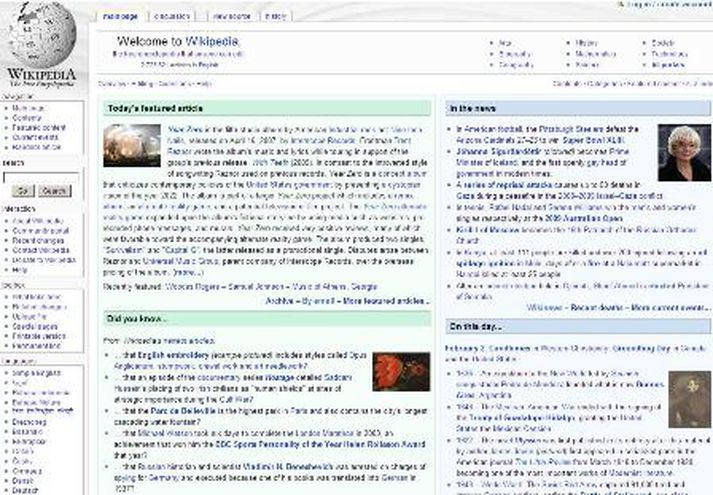This screenshot has width=713, height=495.
Task: Open the English embroidery article link
Action: tap(173, 355)
